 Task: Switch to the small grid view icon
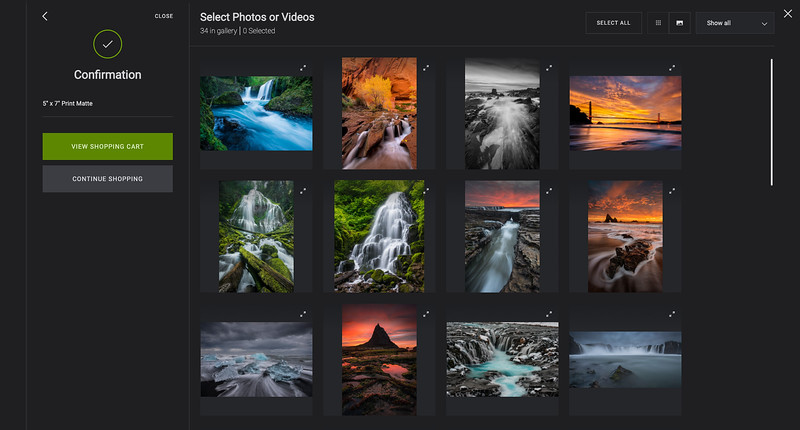point(658,23)
